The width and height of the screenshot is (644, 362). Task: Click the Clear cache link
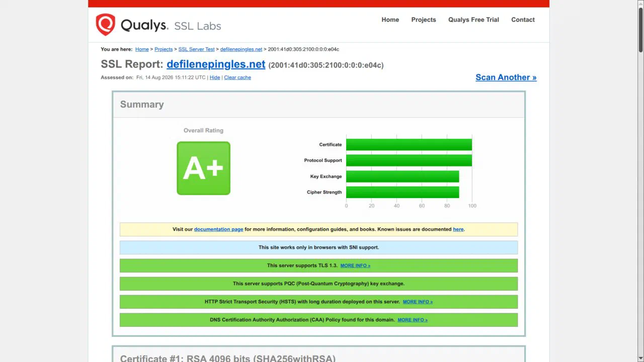coord(237,77)
